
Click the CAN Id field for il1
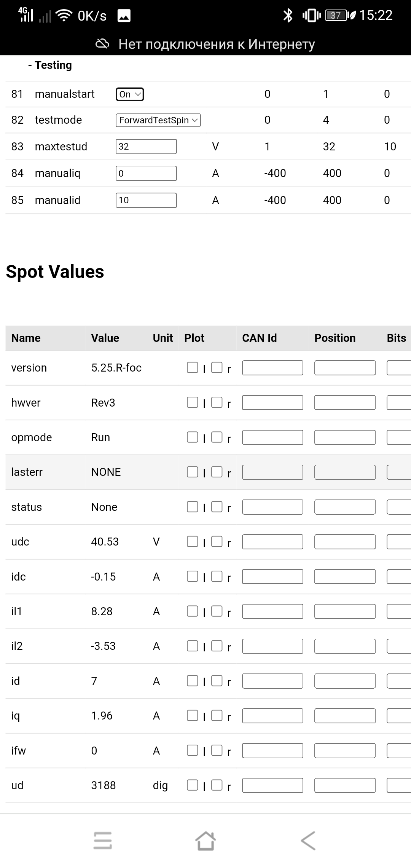pyautogui.click(x=272, y=611)
